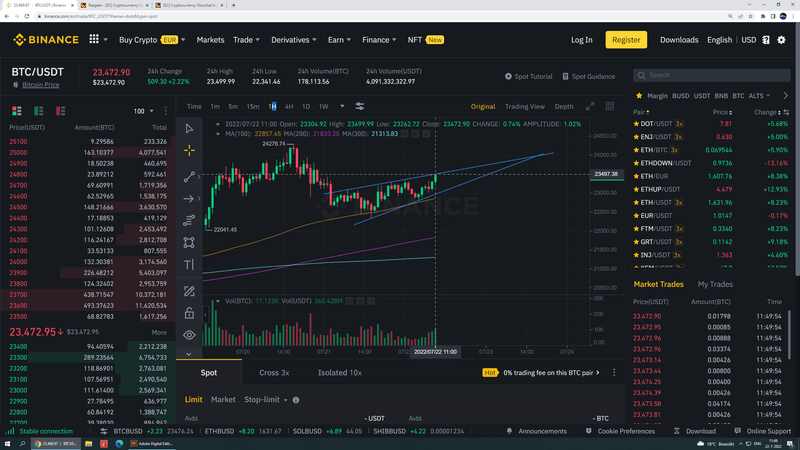Open Online Support chat
This screenshot has width=800, height=450.
click(762, 431)
